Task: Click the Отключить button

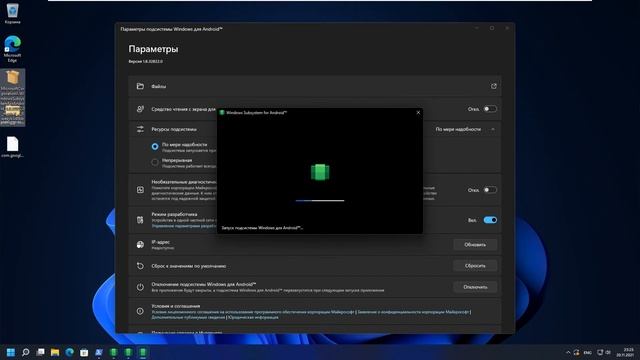Action: click(475, 287)
